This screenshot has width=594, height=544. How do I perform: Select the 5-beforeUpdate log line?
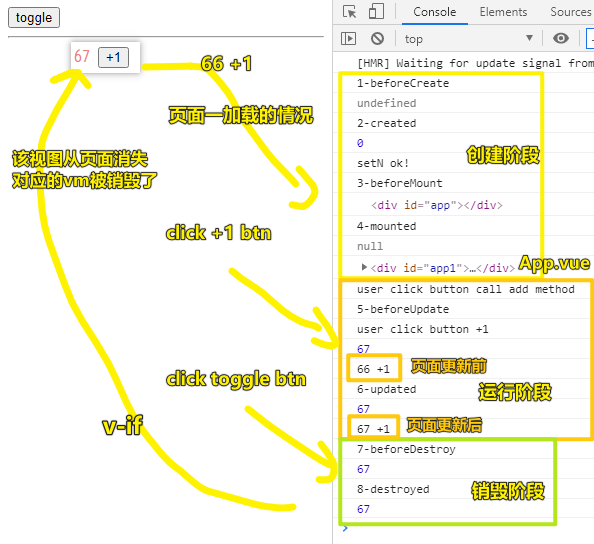(403, 309)
